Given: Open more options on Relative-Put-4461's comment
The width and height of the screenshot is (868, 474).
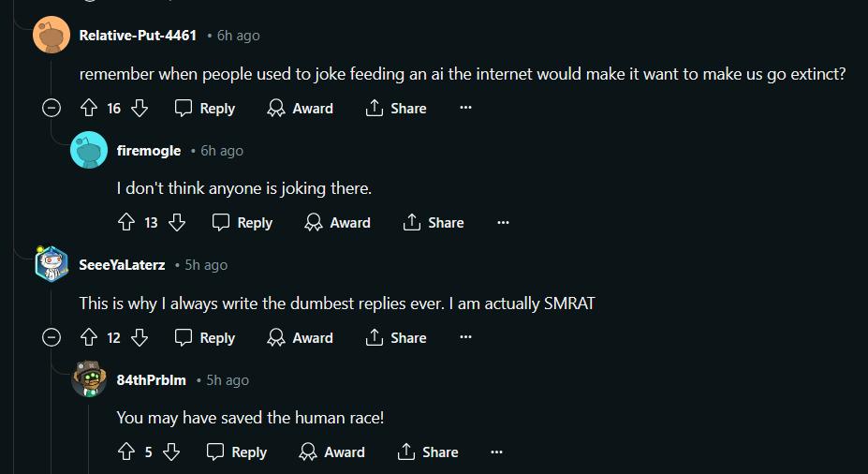Looking at the screenshot, I should click(465, 108).
